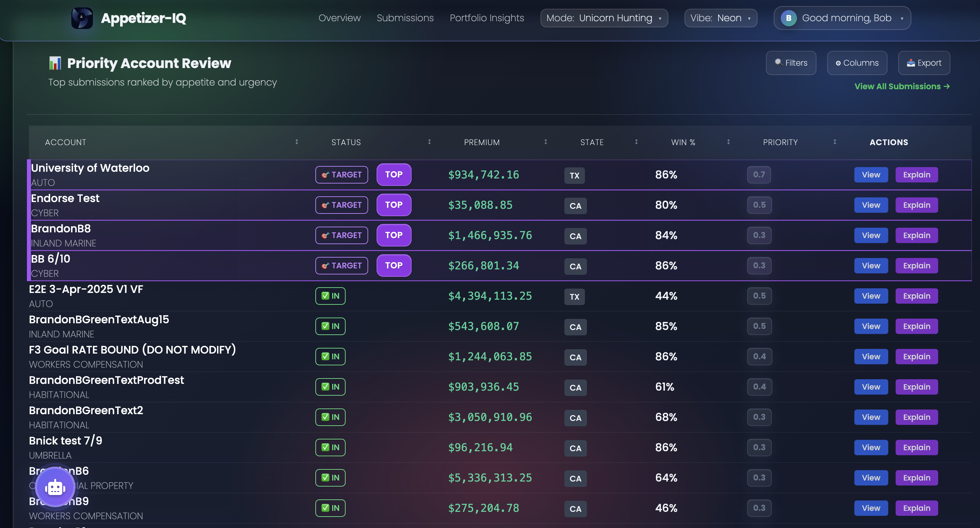Click the Status column sort icon
The image size is (980, 528).
(429, 142)
